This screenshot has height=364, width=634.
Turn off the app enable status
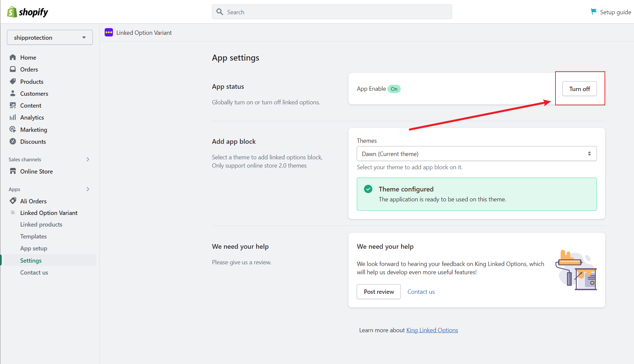click(x=579, y=89)
